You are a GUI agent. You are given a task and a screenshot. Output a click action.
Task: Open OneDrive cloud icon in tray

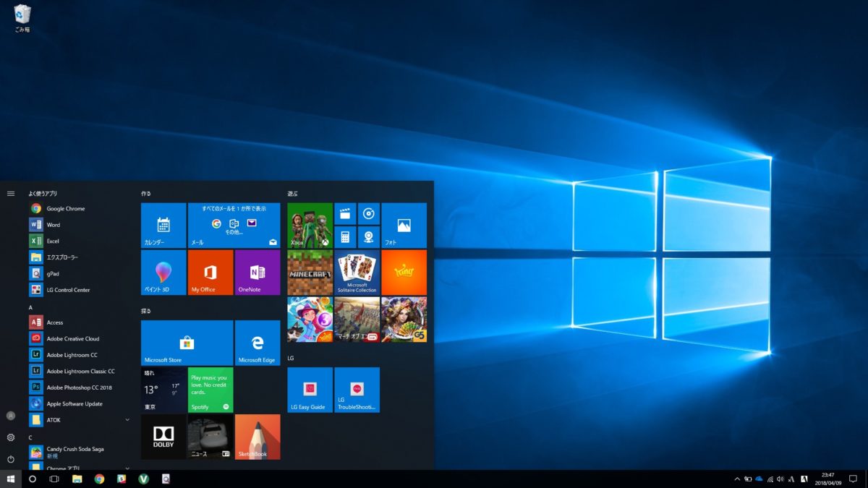pos(759,479)
